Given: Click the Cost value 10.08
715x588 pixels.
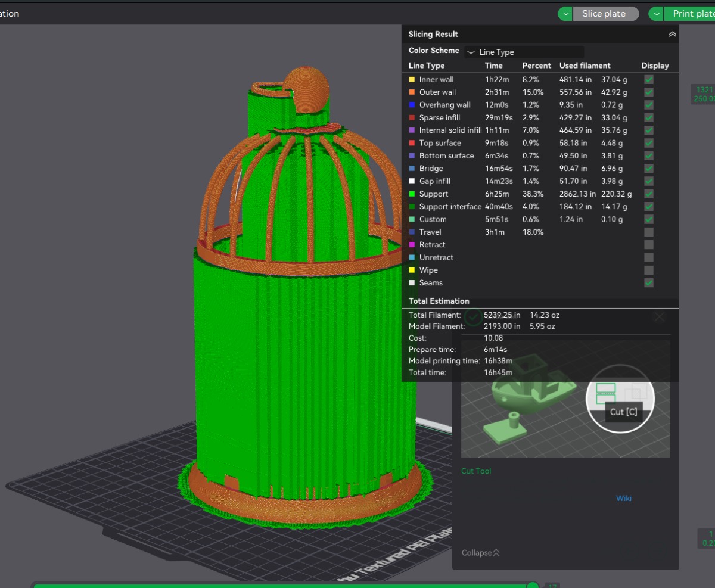Looking at the screenshot, I should 493,338.
